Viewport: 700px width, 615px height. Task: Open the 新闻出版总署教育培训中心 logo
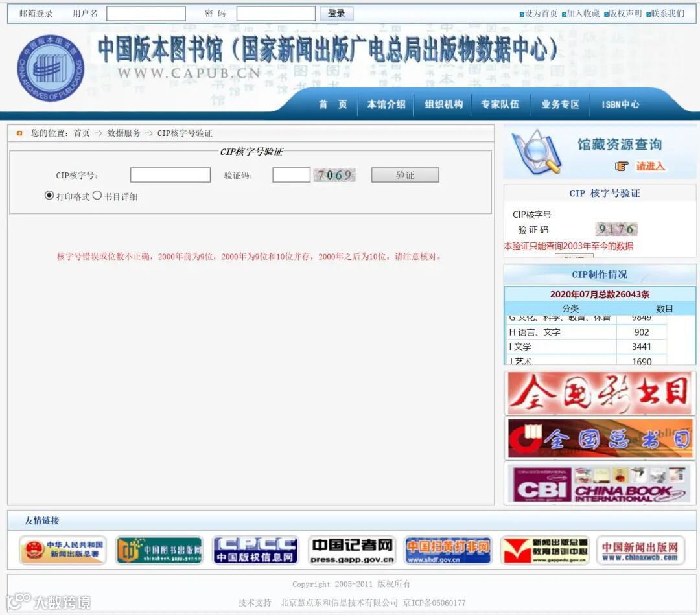click(x=544, y=550)
